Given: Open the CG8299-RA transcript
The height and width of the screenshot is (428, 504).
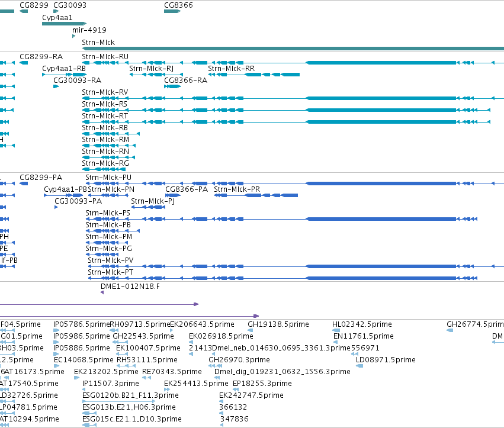Looking at the screenshot, I should point(24,63).
